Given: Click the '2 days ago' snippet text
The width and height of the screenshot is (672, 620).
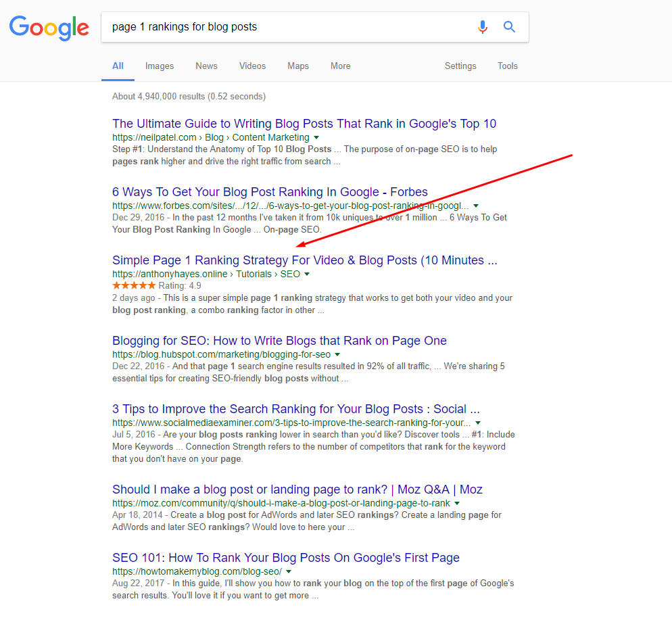Looking at the screenshot, I should pos(134,298).
